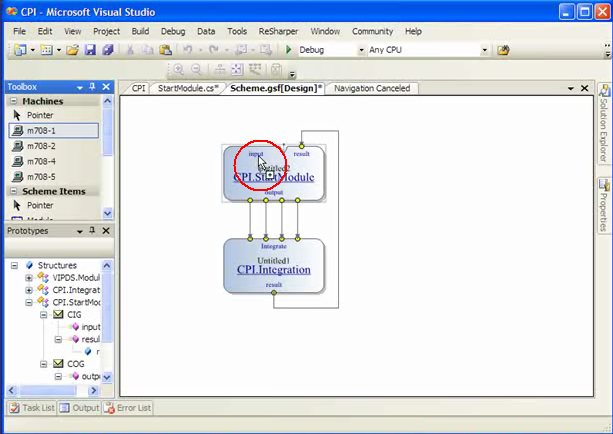The height and width of the screenshot is (434, 613).
Task: Open the Debug configuration dropdown
Action: click(361, 50)
